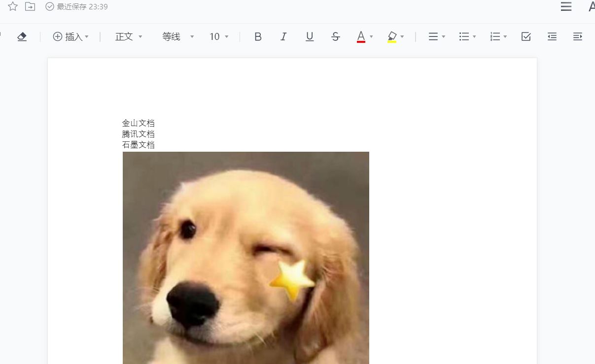
Task: Expand the alignment options arrow
Action: 444,37
